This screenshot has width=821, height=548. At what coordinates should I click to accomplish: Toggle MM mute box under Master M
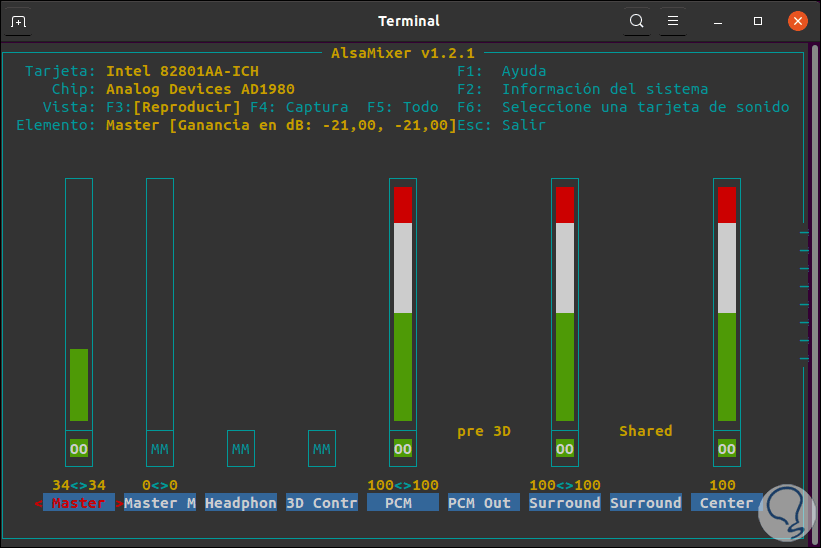[x=160, y=449]
